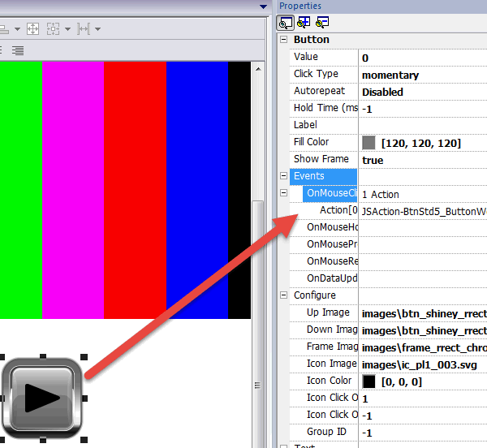Click the expand all properties icon
This screenshot has height=448, width=487.
coord(304,23)
